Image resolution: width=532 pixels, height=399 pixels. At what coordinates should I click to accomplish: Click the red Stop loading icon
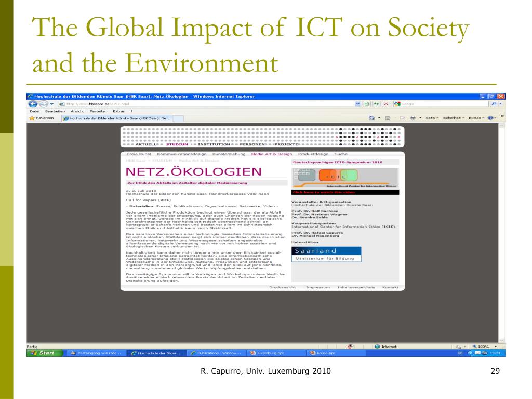[386, 104]
